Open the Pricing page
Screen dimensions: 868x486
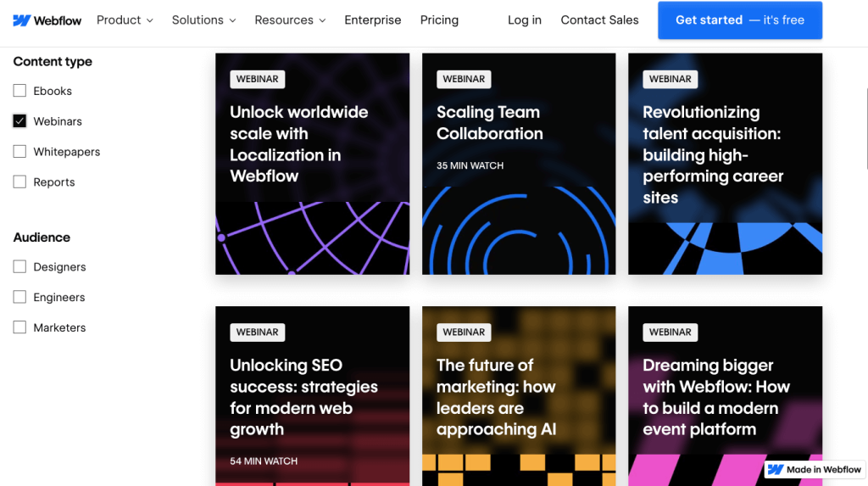439,20
